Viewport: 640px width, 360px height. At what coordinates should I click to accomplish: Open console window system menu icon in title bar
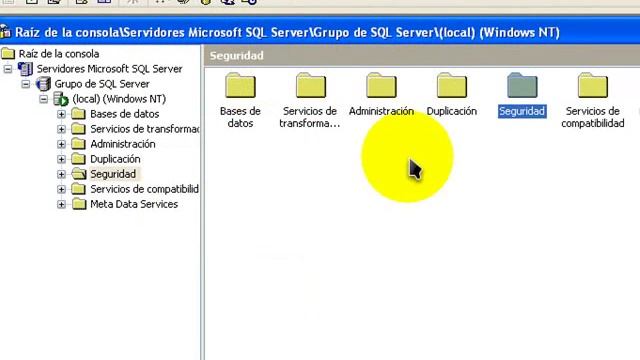pos(5,32)
